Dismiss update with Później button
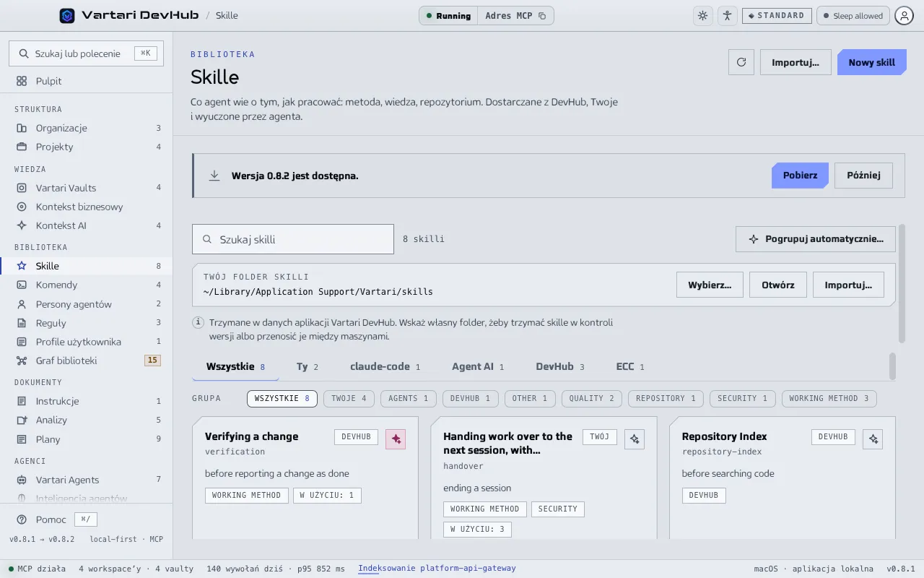 click(863, 176)
